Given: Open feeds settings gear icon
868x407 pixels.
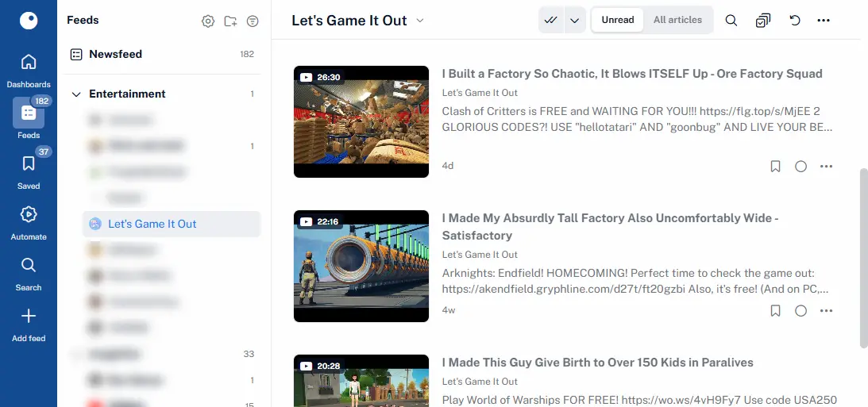Looking at the screenshot, I should 208,21.
